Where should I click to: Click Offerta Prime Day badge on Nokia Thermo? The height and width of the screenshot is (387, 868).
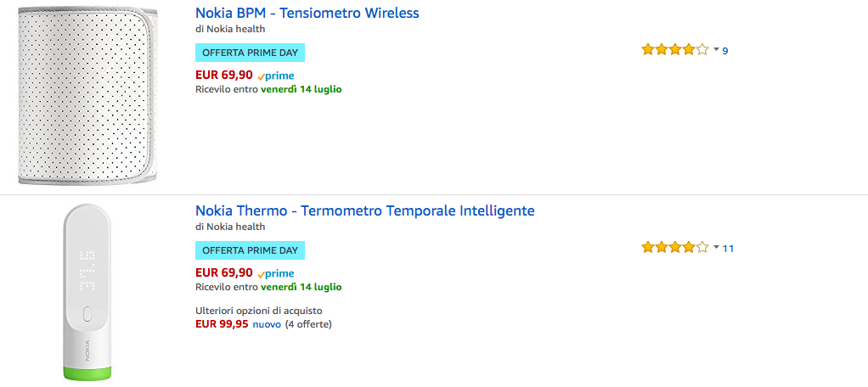click(250, 250)
